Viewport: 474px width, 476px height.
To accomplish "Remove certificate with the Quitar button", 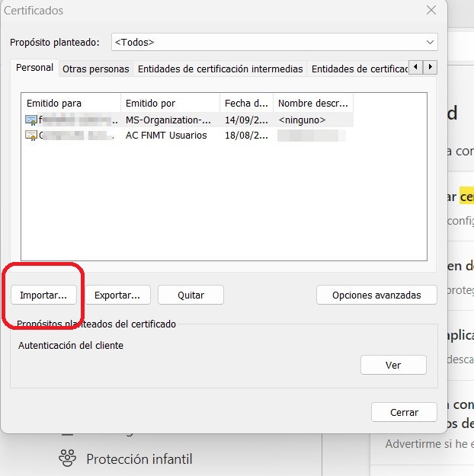I will pos(191,295).
